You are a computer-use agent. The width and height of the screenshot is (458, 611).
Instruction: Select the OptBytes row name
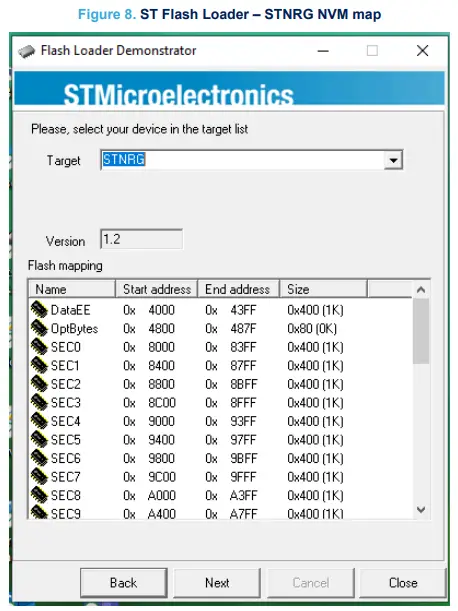74,329
